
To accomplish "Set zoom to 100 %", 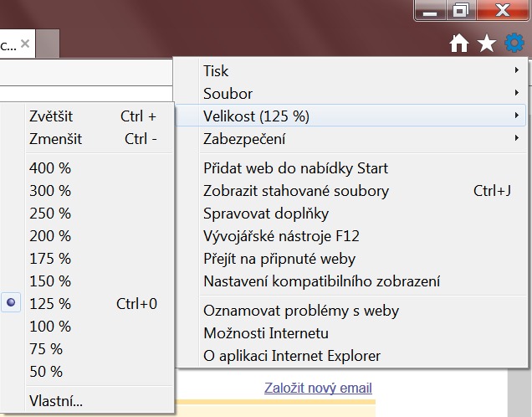I will [50, 327].
